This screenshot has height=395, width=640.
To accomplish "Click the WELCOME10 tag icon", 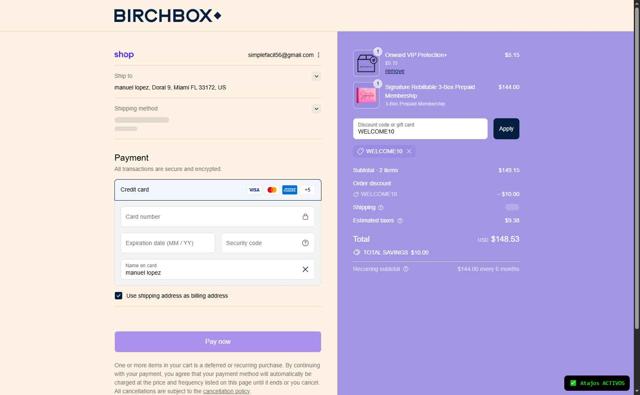I will [x=360, y=151].
